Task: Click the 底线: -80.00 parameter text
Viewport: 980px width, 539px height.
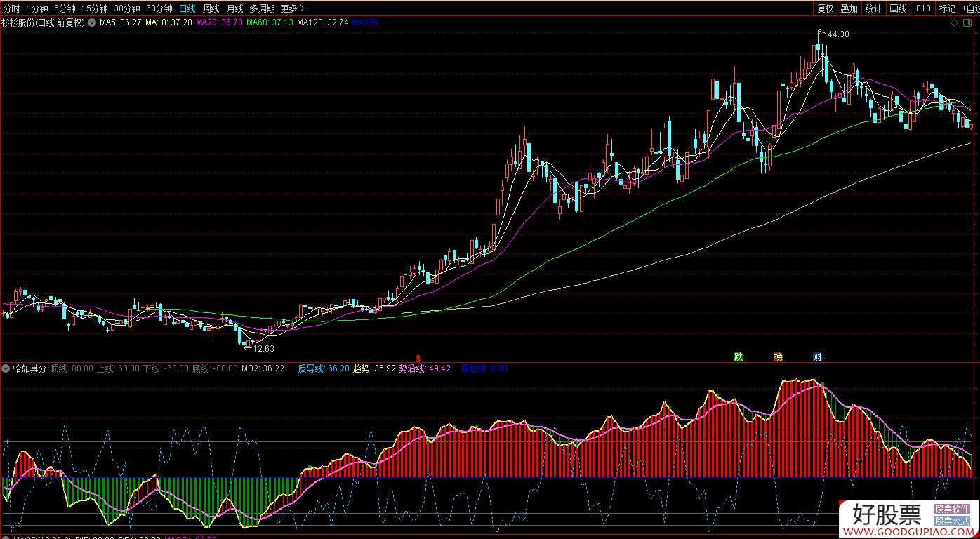Action: [x=215, y=368]
